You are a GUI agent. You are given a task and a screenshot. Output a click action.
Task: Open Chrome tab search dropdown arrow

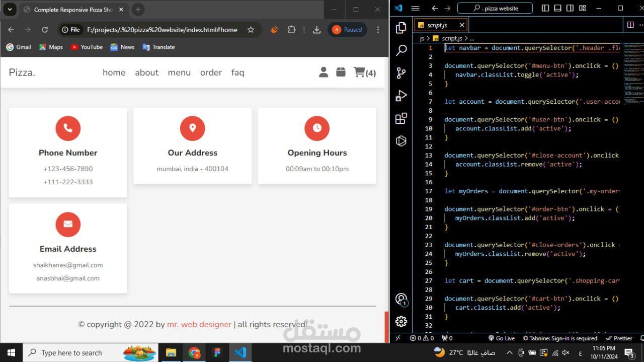[10, 10]
